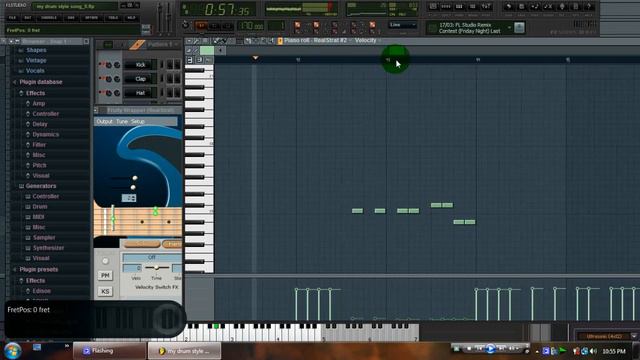Click the system tray volume icon
640x360 pixels.
pyautogui.click(x=593, y=351)
